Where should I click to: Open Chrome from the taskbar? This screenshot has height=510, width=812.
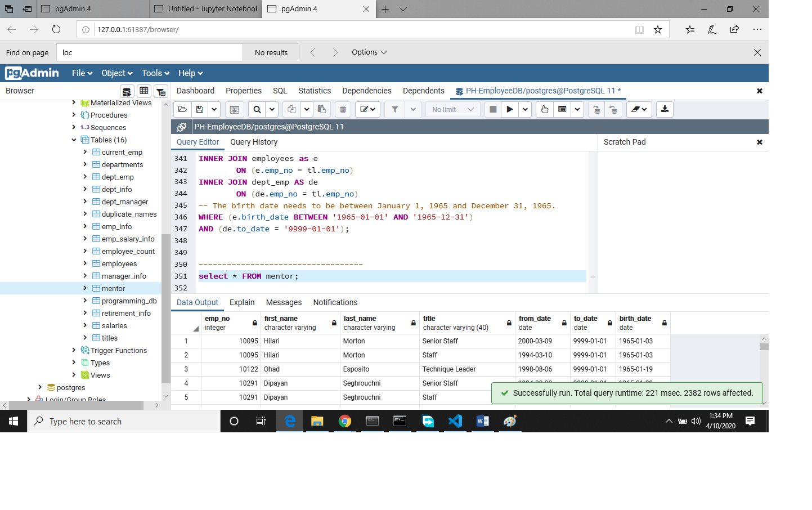point(344,421)
